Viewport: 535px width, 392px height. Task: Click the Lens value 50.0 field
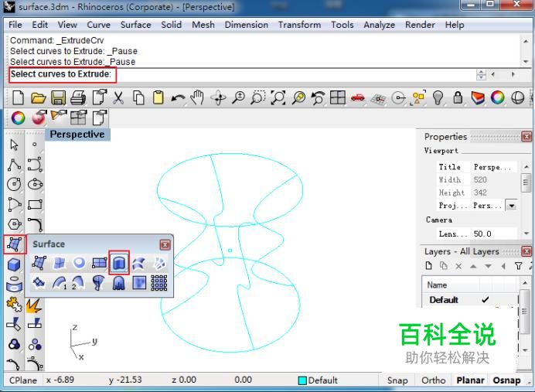(x=494, y=233)
